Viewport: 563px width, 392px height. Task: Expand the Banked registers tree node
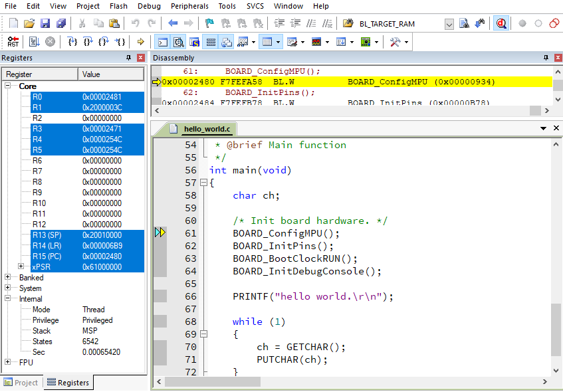[8, 278]
